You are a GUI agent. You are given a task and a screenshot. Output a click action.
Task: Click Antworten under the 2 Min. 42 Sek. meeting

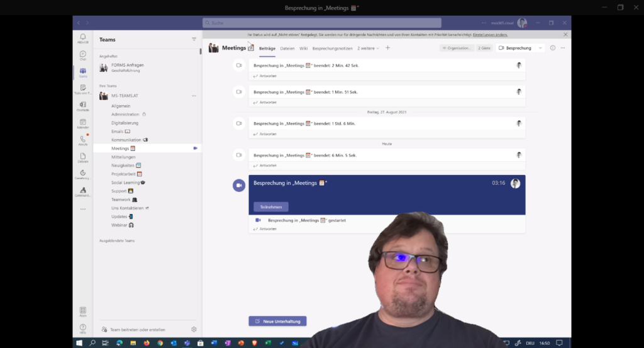pyautogui.click(x=265, y=76)
